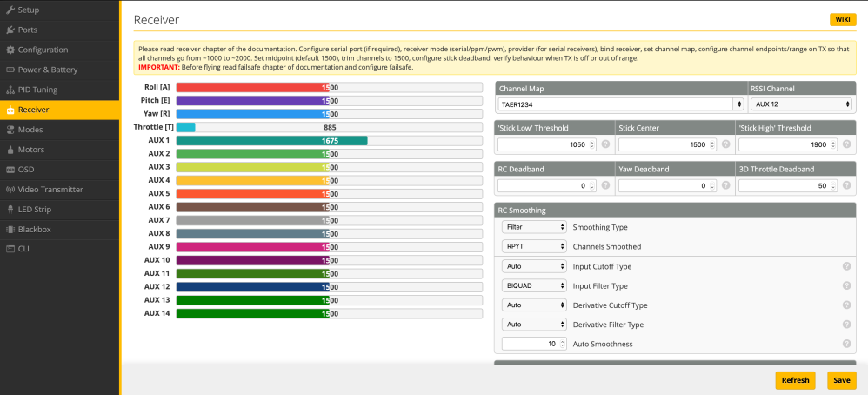Open the OSD tab

tap(26, 170)
